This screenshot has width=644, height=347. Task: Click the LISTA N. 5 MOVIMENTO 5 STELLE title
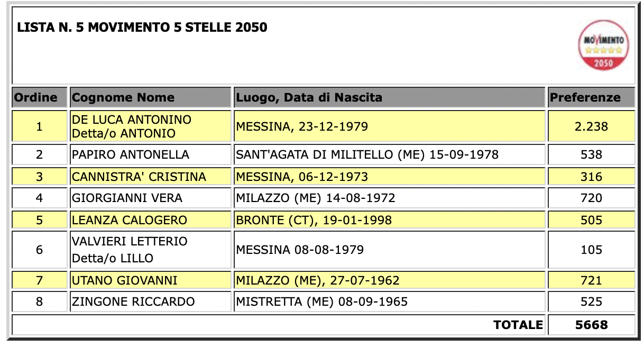coord(142,28)
